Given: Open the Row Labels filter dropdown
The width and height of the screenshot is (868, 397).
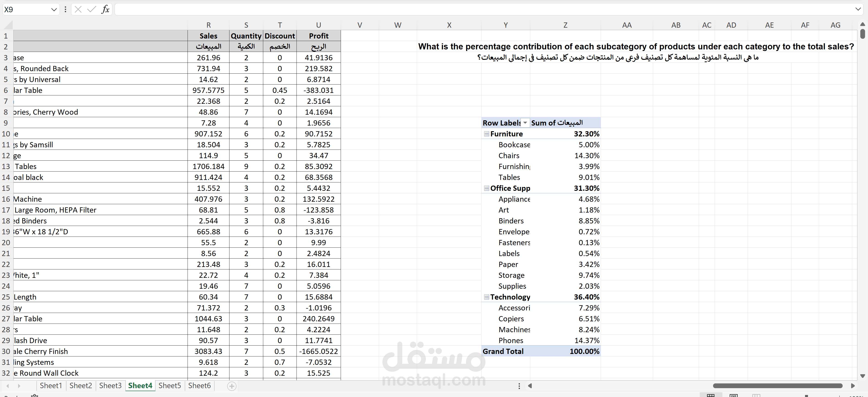Looking at the screenshot, I should (x=525, y=123).
